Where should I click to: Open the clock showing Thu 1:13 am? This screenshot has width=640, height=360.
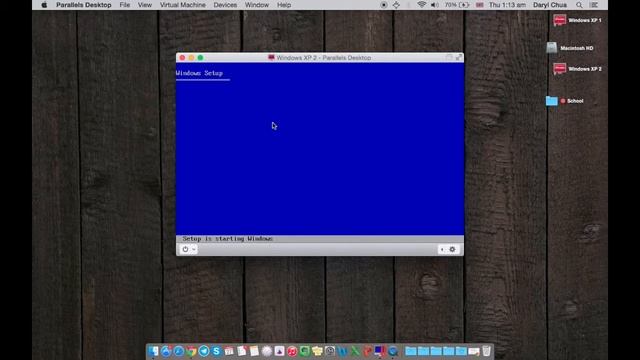coord(507,5)
